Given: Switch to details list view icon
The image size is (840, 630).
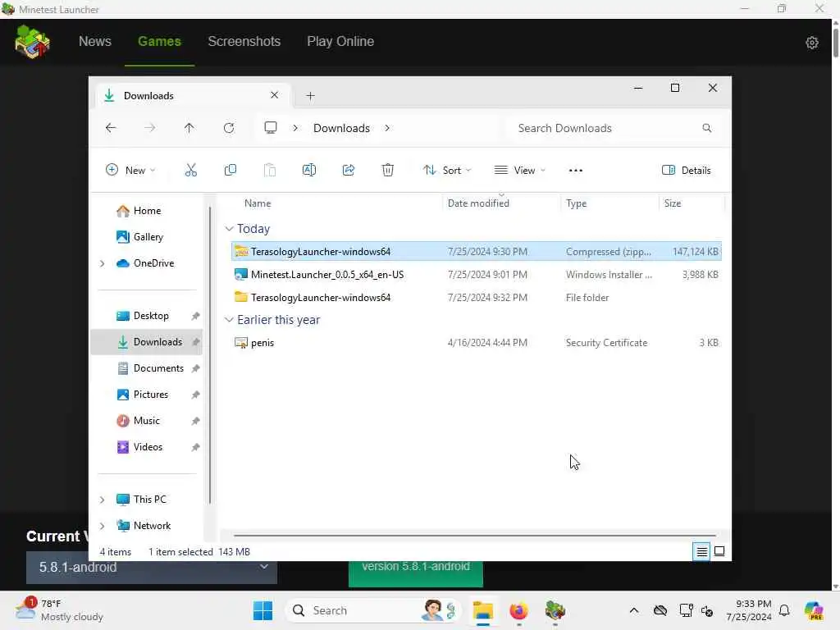Looking at the screenshot, I should pos(701,551).
